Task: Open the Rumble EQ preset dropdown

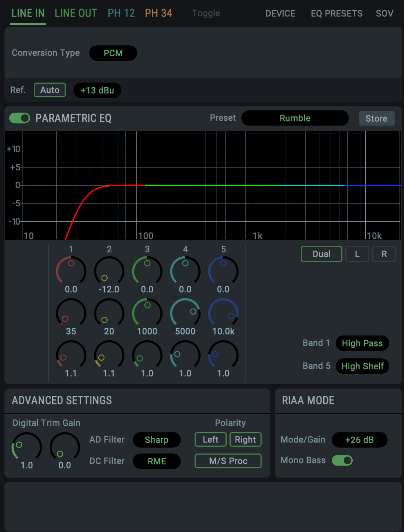Action: point(295,118)
